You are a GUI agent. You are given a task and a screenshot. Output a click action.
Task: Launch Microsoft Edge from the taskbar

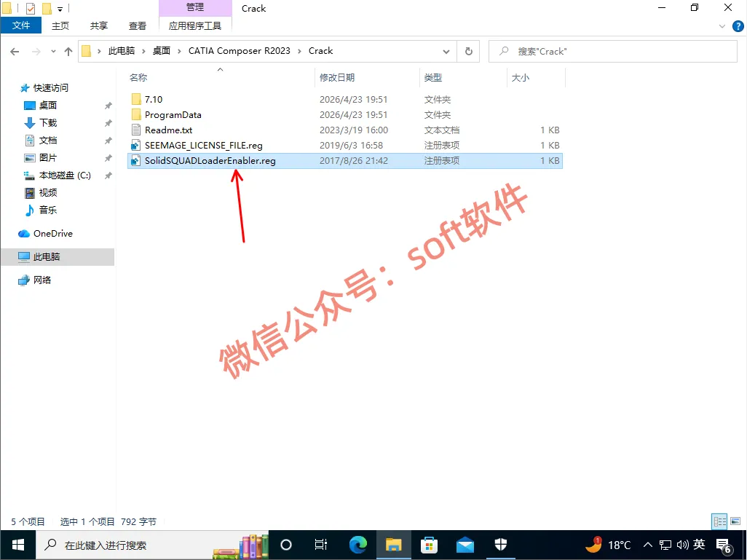[357, 545]
